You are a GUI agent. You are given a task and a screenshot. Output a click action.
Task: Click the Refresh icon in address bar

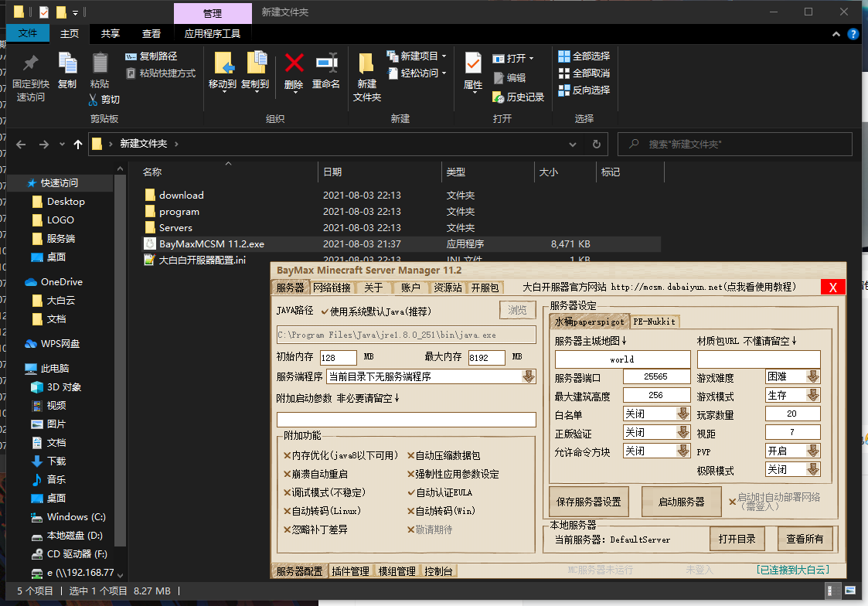597,145
